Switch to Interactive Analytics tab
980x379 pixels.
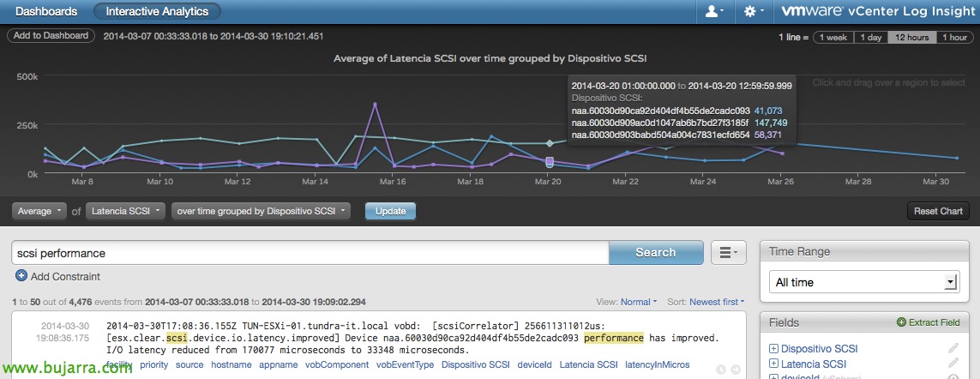point(157,11)
